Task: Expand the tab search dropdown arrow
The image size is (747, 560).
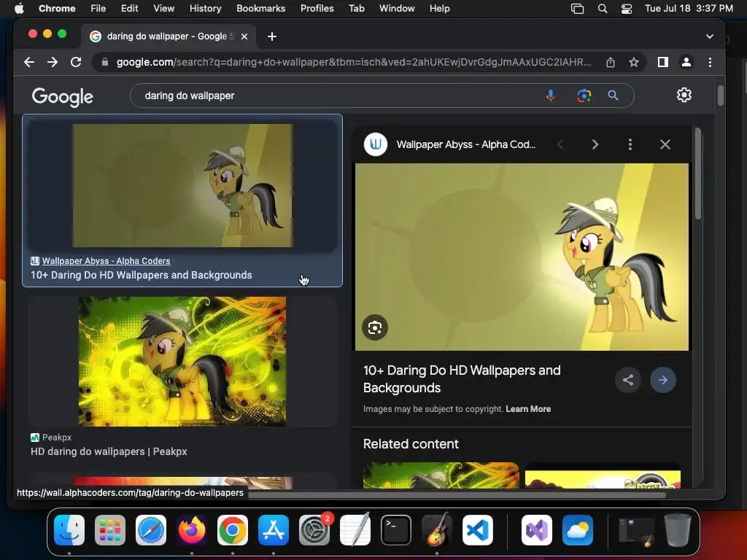Action: point(709,36)
